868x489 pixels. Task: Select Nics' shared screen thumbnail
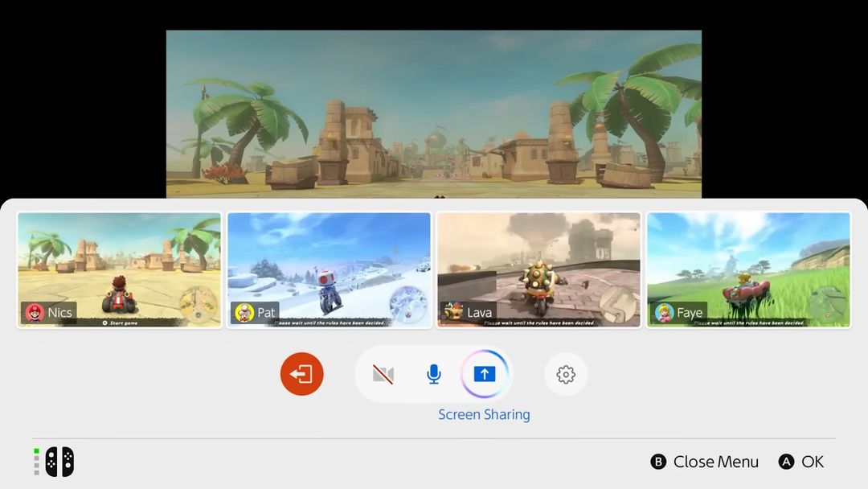coord(119,270)
